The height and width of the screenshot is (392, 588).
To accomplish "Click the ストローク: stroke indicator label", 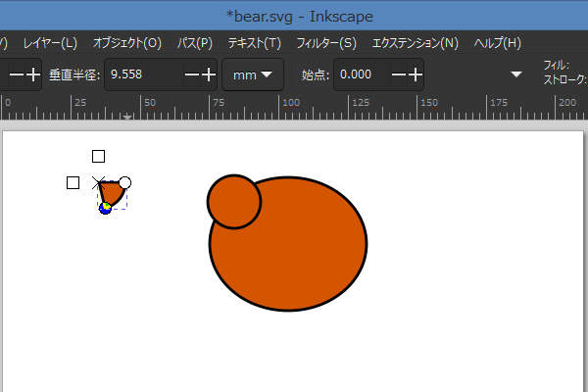I will [x=565, y=79].
